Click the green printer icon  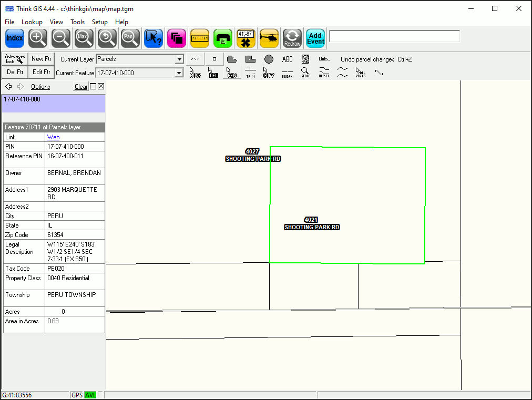pyautogui.click(x=223, y=38)
